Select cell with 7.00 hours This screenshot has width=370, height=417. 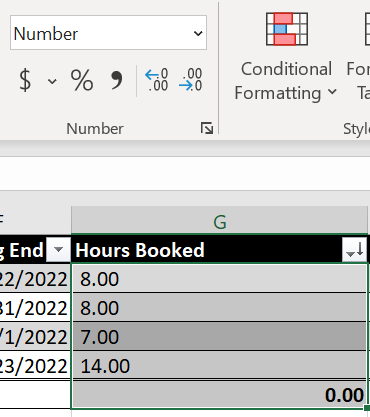(219, 337)
